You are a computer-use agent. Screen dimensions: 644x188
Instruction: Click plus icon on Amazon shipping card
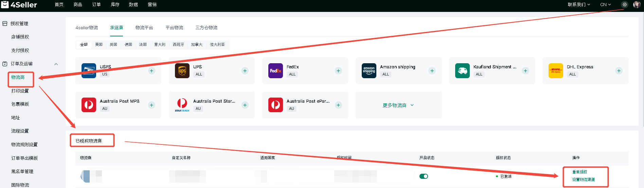point(432,71)
